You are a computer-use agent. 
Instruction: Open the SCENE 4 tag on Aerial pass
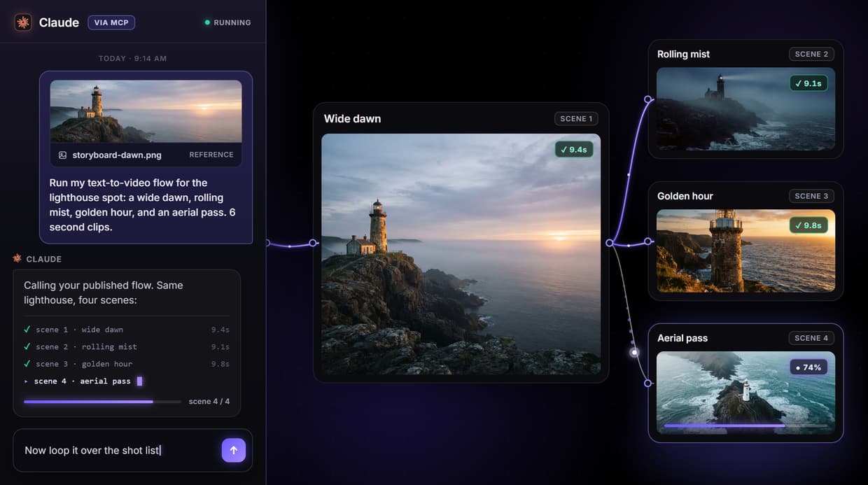point(811,337)
